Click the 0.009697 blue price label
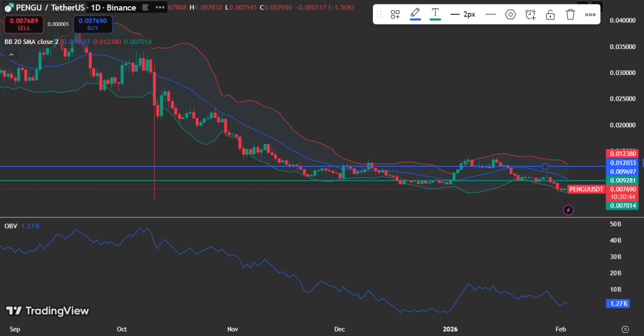Screen dimensions: 644x336 622,172
